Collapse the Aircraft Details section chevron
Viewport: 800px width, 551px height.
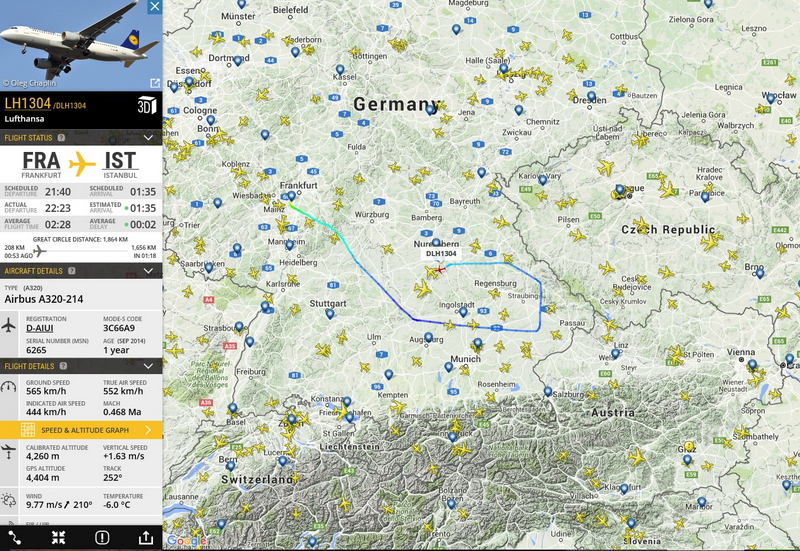point(148,271)
